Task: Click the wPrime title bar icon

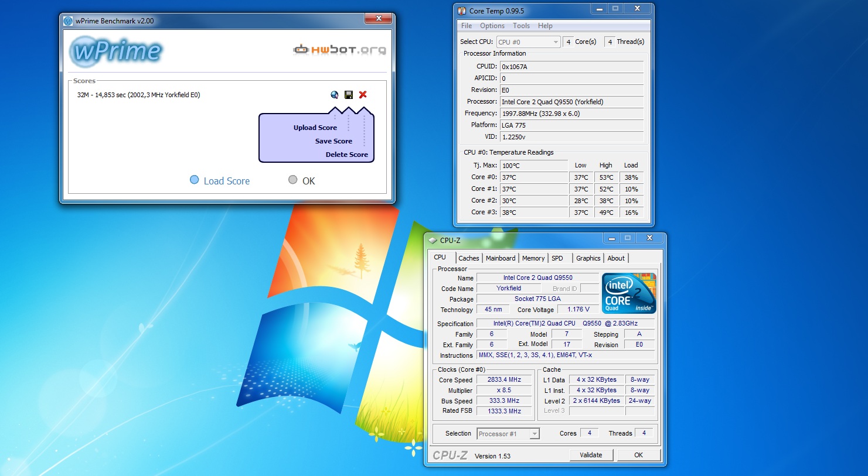Action: coord(68,21)
